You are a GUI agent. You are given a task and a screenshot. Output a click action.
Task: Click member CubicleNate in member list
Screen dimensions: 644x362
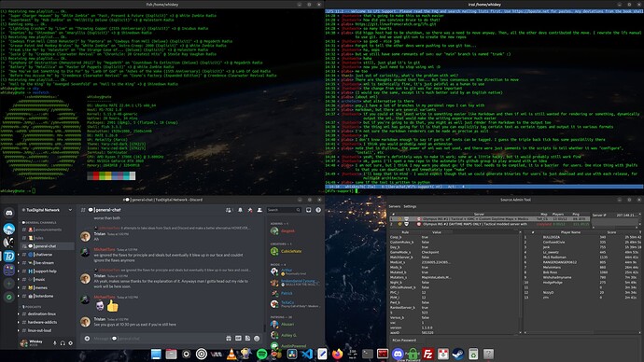291,251
